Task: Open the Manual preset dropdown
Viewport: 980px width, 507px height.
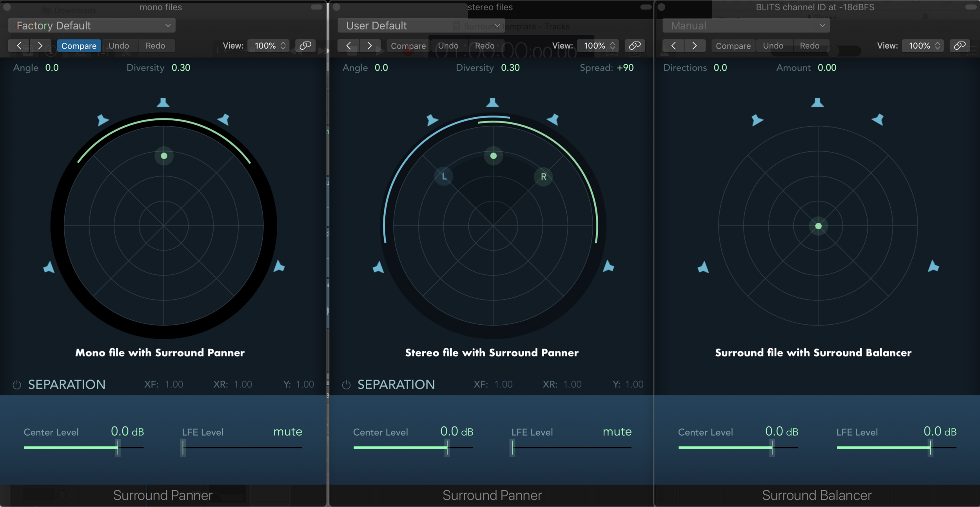Action: (746, 25)
